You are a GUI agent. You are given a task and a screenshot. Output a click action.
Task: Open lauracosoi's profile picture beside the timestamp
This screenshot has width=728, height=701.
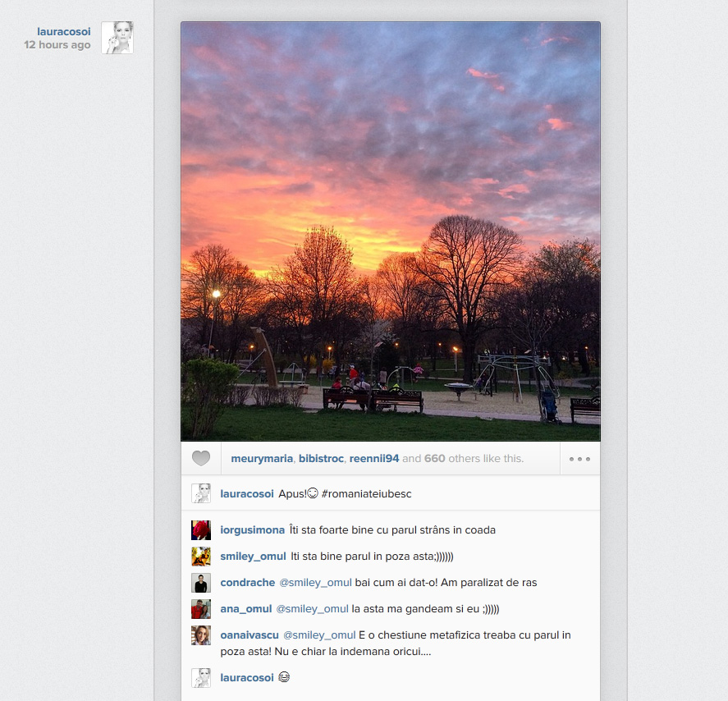(x=117, y=38)
